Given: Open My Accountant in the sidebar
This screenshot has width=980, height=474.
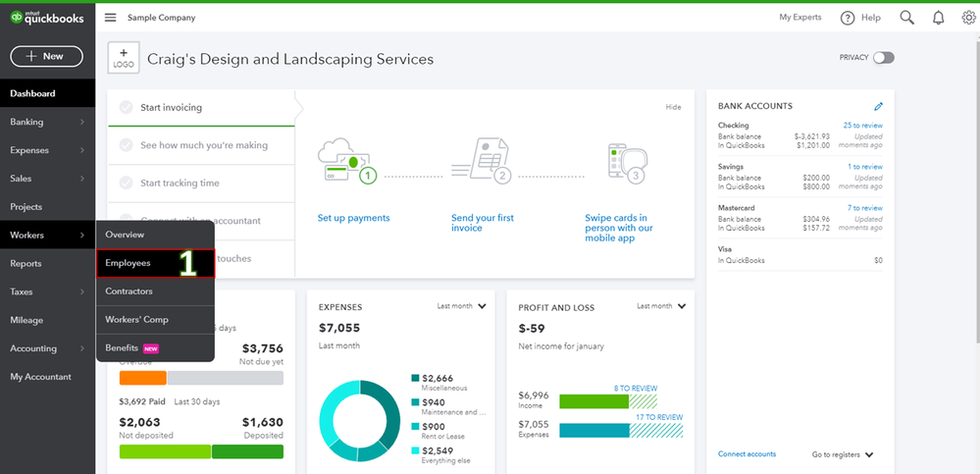Looking at the screenshot, I should pyautogui.click(x=47, y=377).
